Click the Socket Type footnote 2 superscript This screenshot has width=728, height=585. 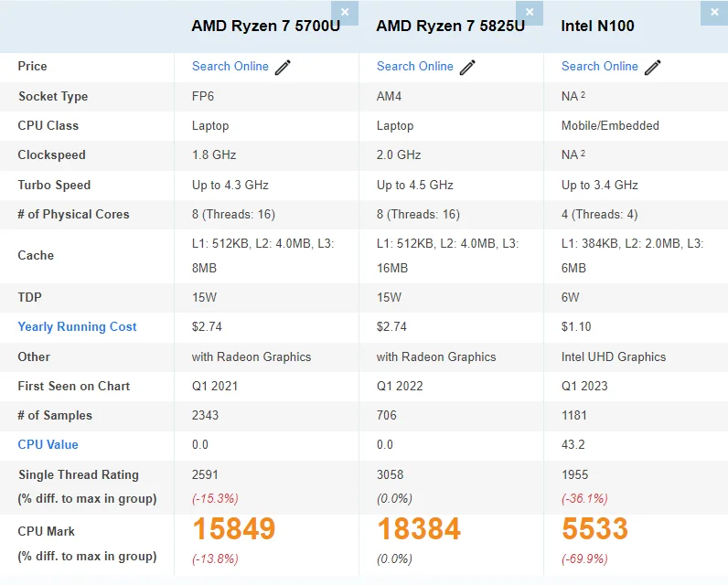[x=583, y=94]
